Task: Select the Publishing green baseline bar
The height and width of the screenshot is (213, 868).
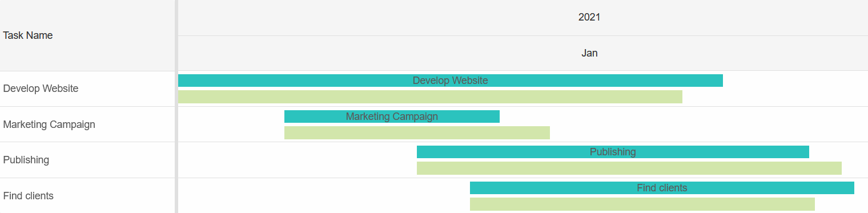Action: point(629,168)
